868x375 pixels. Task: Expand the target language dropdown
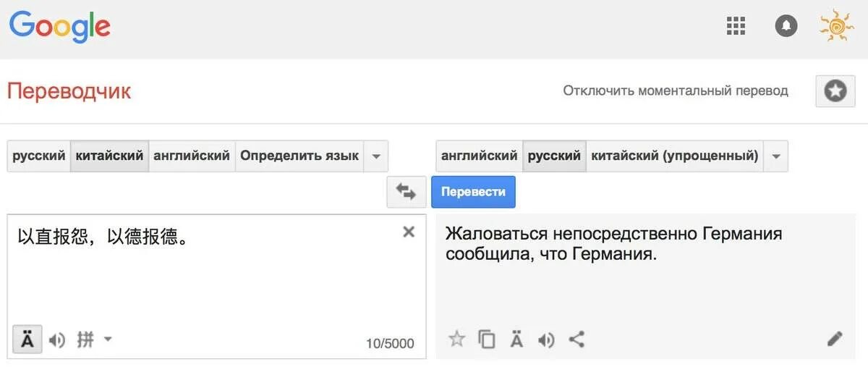coord(775,156)
